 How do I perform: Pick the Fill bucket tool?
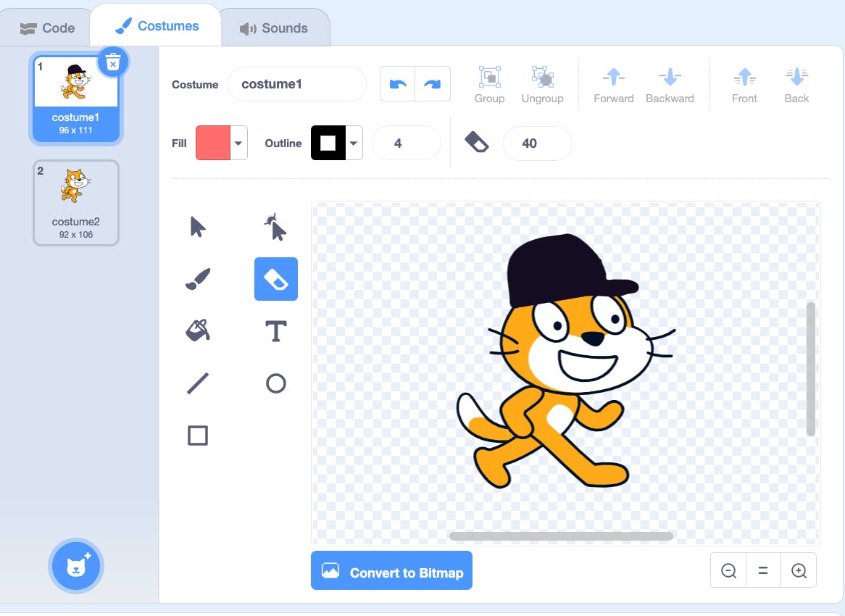pos(198,331)
